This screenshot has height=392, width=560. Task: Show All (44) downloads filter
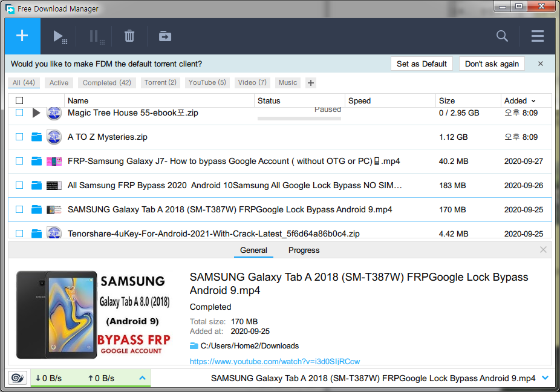pos(24,82)
